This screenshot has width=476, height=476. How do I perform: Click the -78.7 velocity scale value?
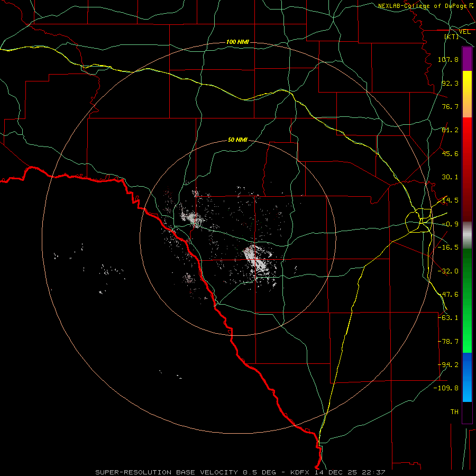click(448, 342)
